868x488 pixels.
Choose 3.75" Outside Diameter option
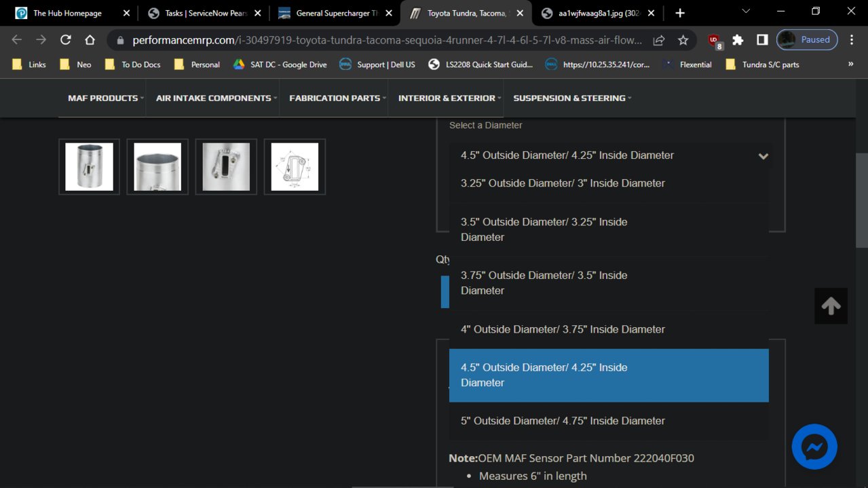[x=609, y=283]
